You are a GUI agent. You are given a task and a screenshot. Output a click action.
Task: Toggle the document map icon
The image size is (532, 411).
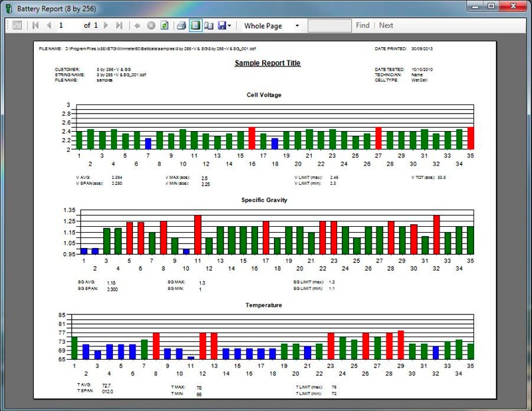point(17,25)
